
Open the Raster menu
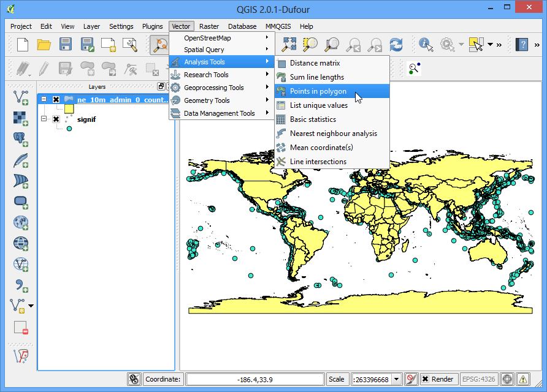[x=209, y=26]
